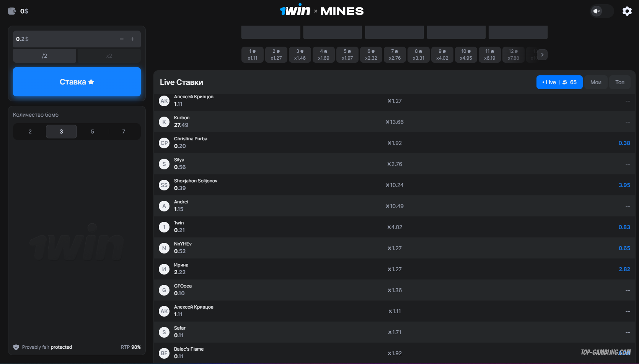Viewport: 639px width, 364px height.
Task: Open Provably fair protected link
Action: coord(47,347)
